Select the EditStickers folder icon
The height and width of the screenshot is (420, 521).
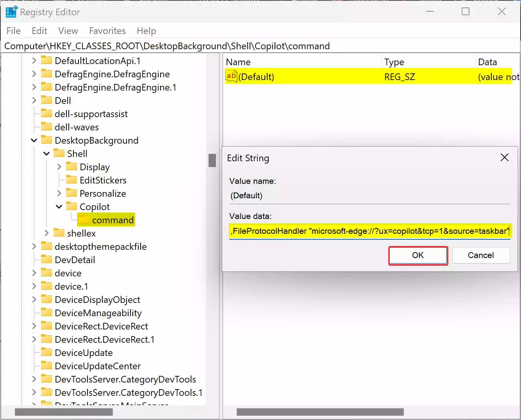(71, 180)
